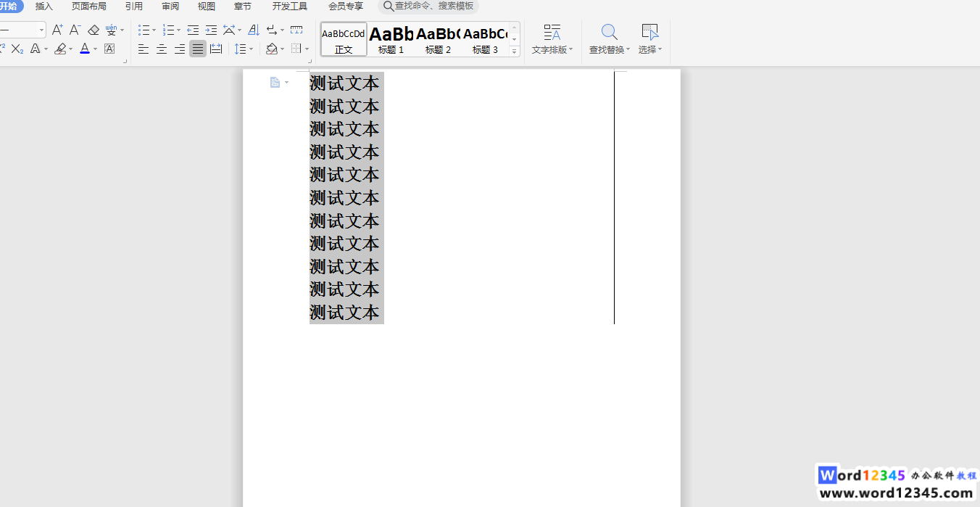Screen dimensions: 980x507
Task: Expand the line spacing dropdown
Action: click(252, 49)
